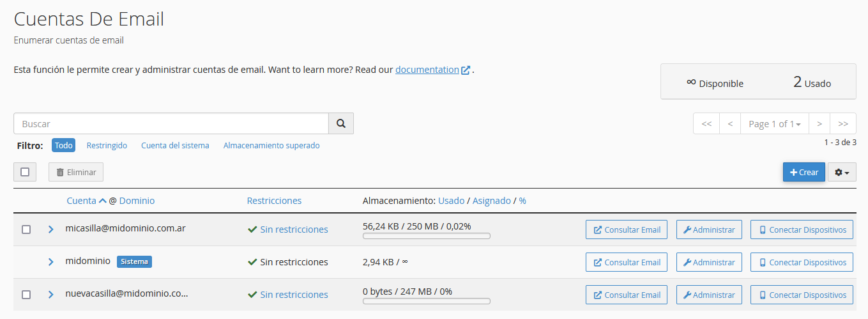Go to the first page arrow
Screen dimensions: 868x319
(706, 124)
